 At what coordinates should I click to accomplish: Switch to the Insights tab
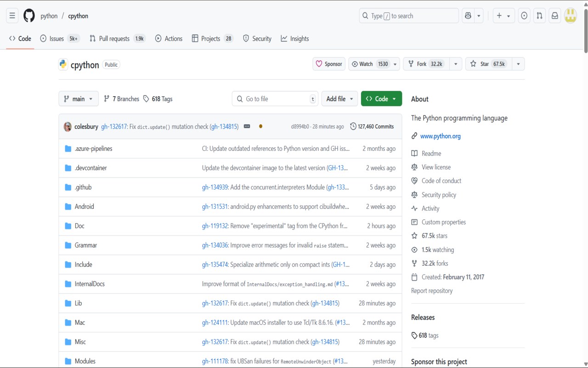(295, 39)
